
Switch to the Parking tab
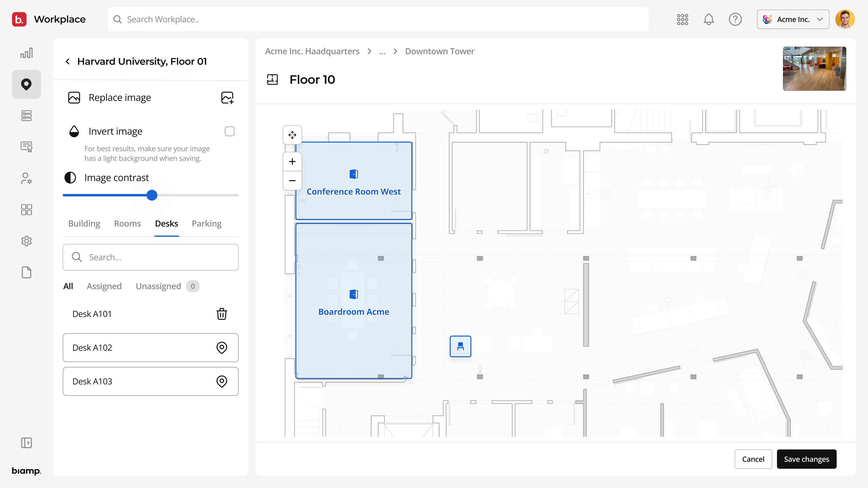[x=206, y=224]
